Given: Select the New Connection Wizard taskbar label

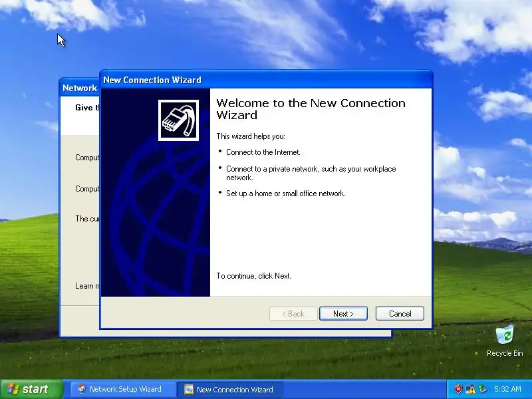Looking at the screenshot, I should [235, 390].
